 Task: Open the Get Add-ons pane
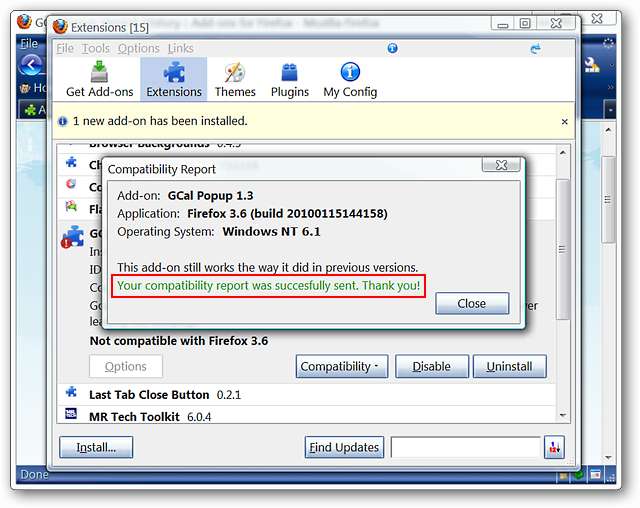pos(100,80)
